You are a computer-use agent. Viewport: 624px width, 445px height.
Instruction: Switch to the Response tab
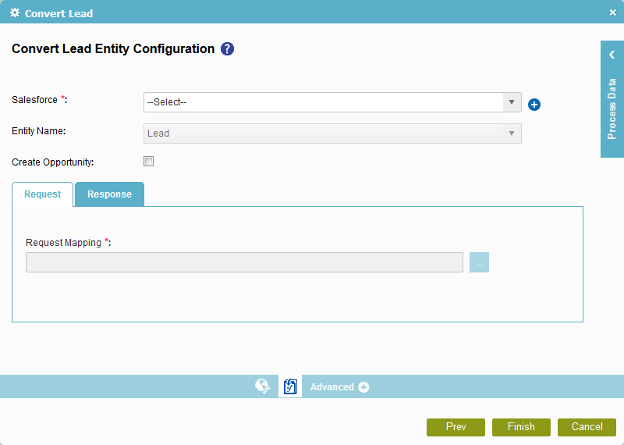click(109, 194)
